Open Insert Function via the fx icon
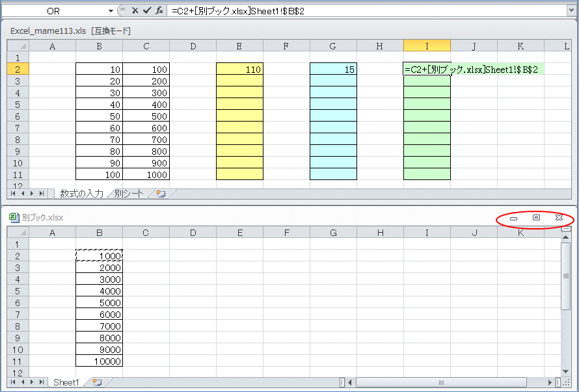This screenshot has width=579, height=392. [x=159, y=11]
